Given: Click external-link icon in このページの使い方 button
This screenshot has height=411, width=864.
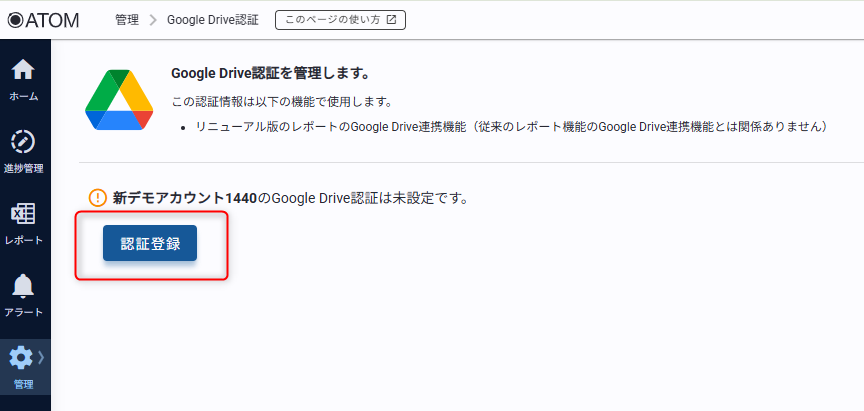Looking at the screenshot, I should point(391,19).
